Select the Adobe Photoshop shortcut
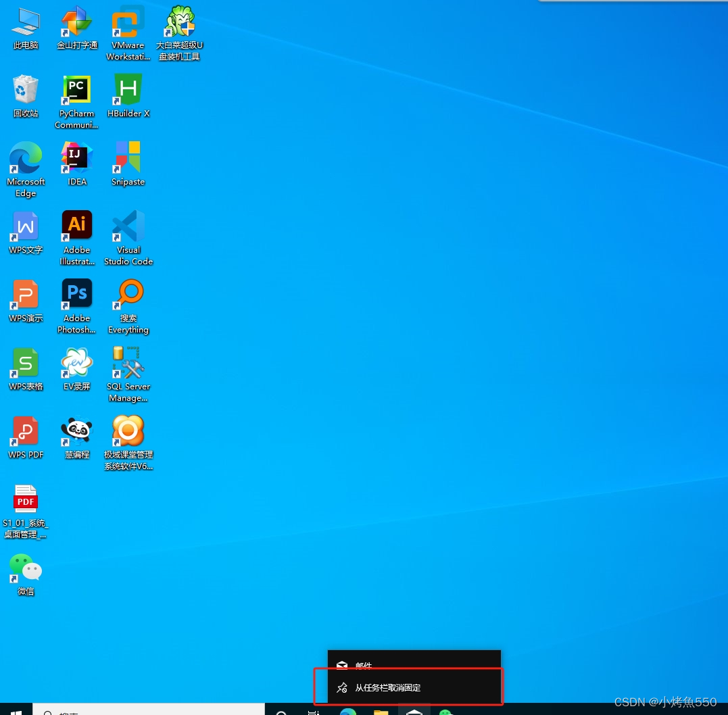This screenshot has height=715, width=728. 77,306
